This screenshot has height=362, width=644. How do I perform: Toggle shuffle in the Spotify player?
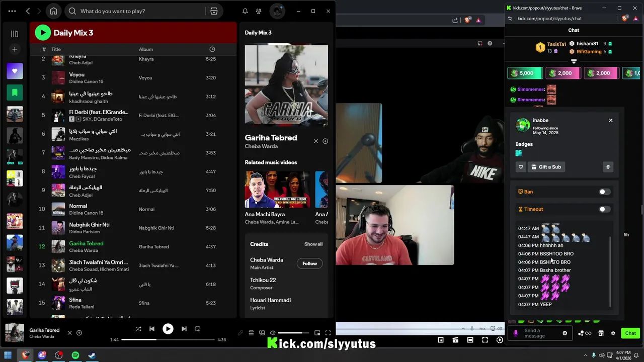click(x=138, y=329)
